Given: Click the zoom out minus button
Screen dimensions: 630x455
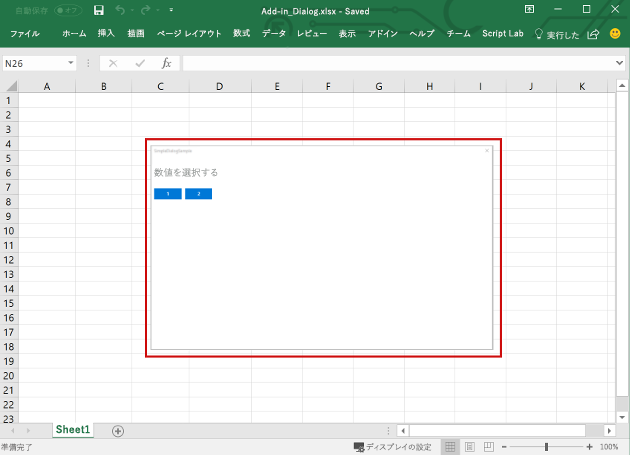Looking at the screenshot, I should tap(504, 447).
